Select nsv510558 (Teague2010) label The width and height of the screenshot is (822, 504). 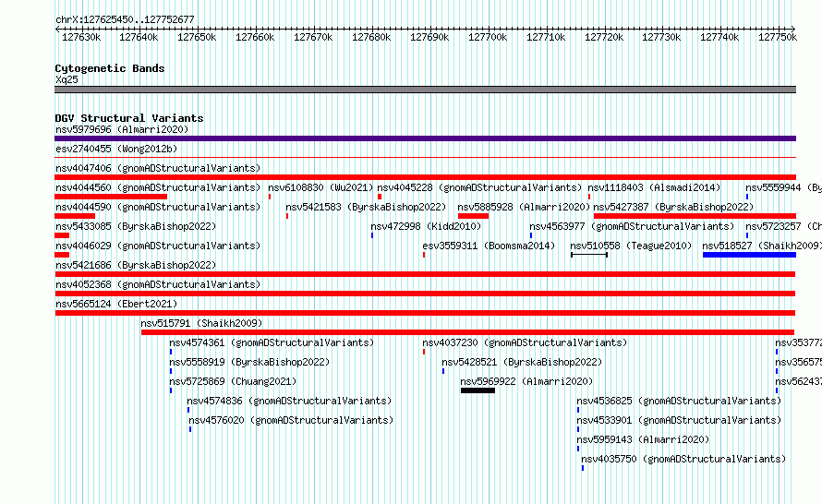631,246
